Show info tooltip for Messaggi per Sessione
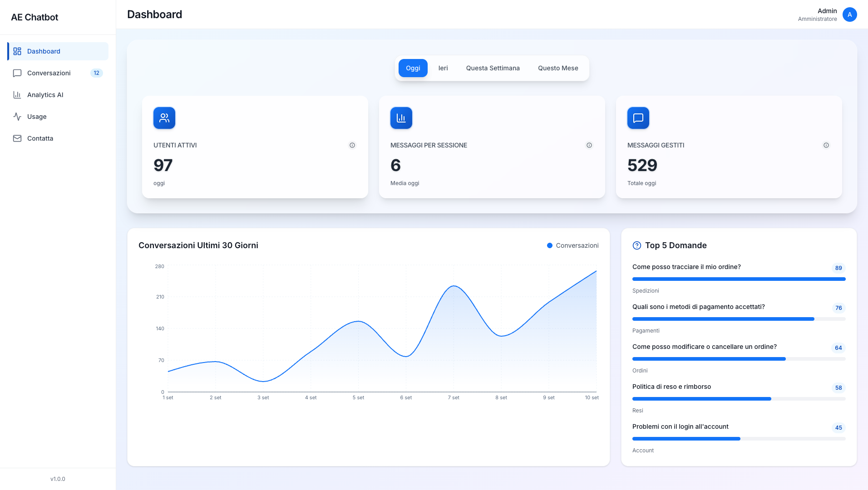The height and width of the screenshot is (490, 868). (x=589, y=145)
